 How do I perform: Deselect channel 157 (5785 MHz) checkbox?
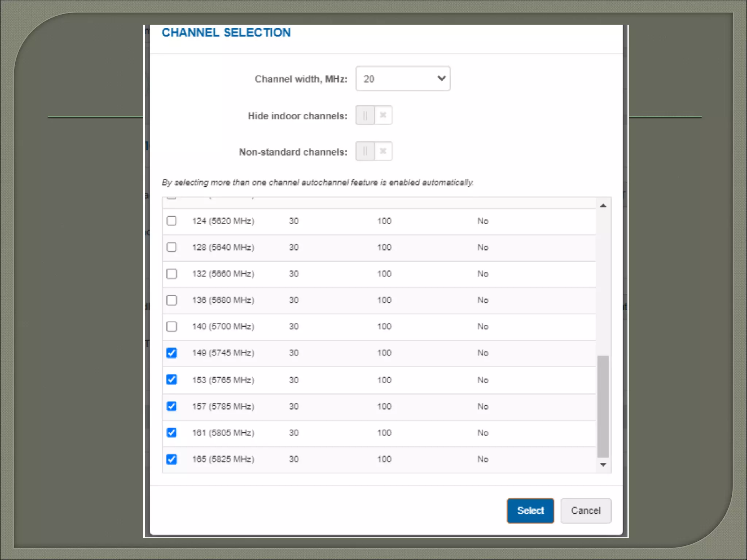pyautogui.click(x=171, y=406)
